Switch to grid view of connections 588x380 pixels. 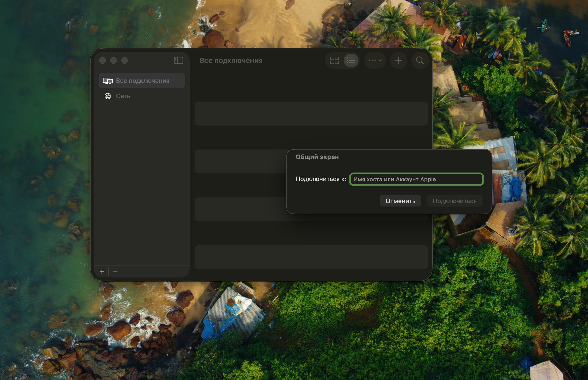click(334, 60)
